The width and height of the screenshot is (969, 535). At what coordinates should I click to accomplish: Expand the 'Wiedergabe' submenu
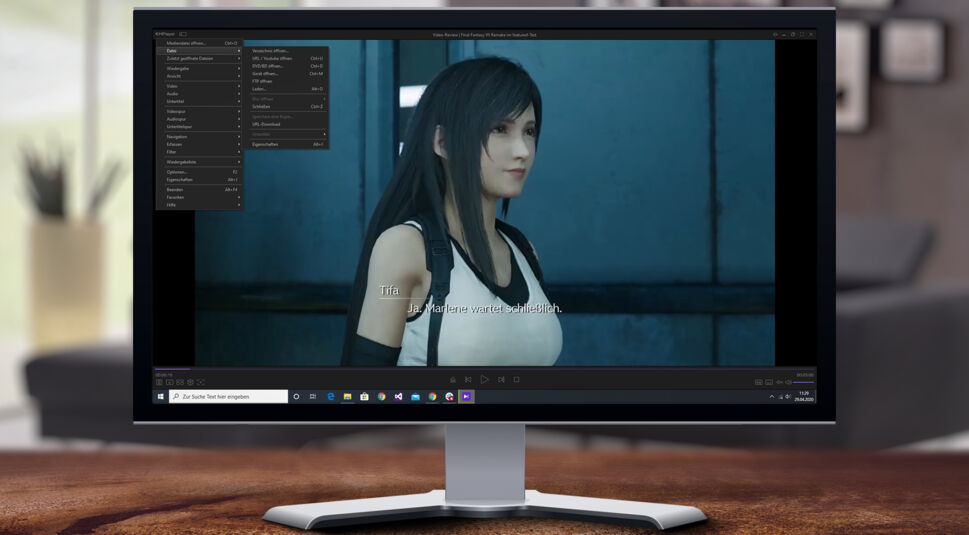click(x=200, y=69)
